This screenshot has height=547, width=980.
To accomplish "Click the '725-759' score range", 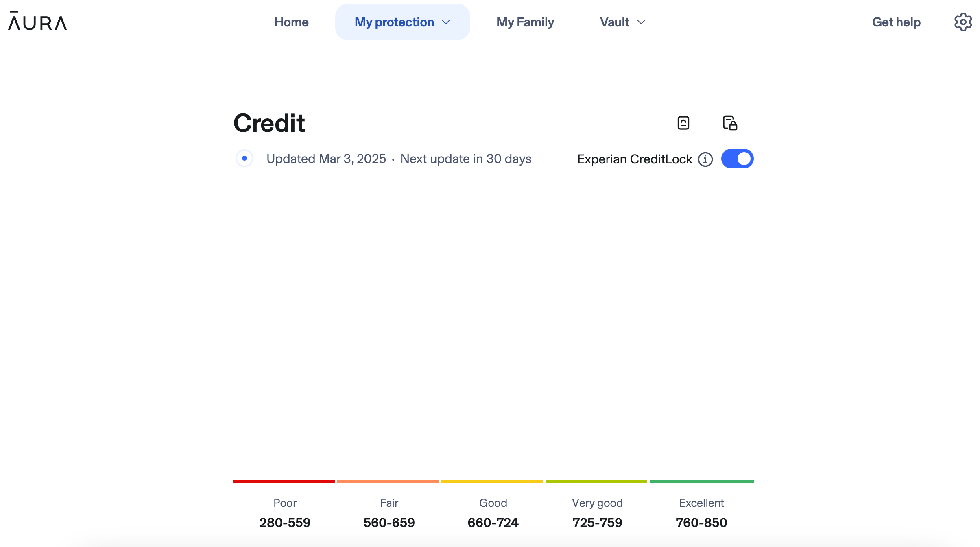I will coord(597,523).
